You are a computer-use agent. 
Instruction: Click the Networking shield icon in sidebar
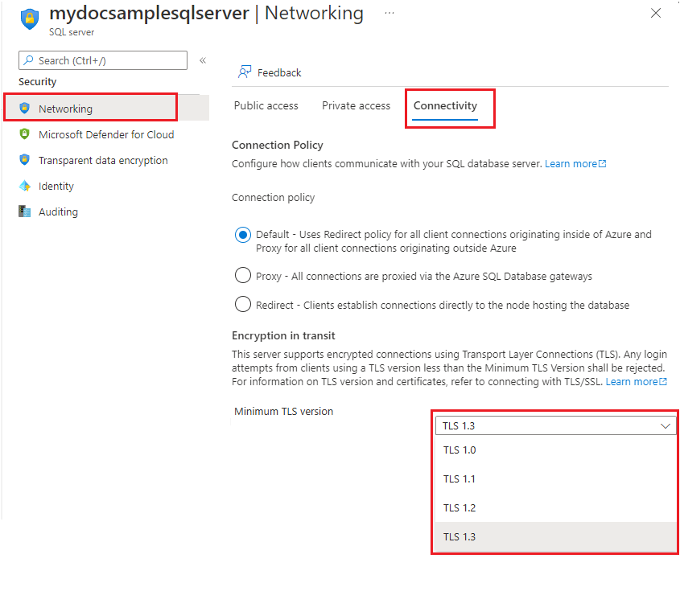pyautogui.click(x=25, y=109)
